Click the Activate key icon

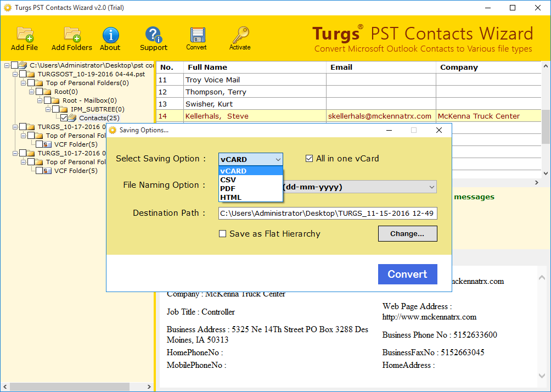(241, 35)
